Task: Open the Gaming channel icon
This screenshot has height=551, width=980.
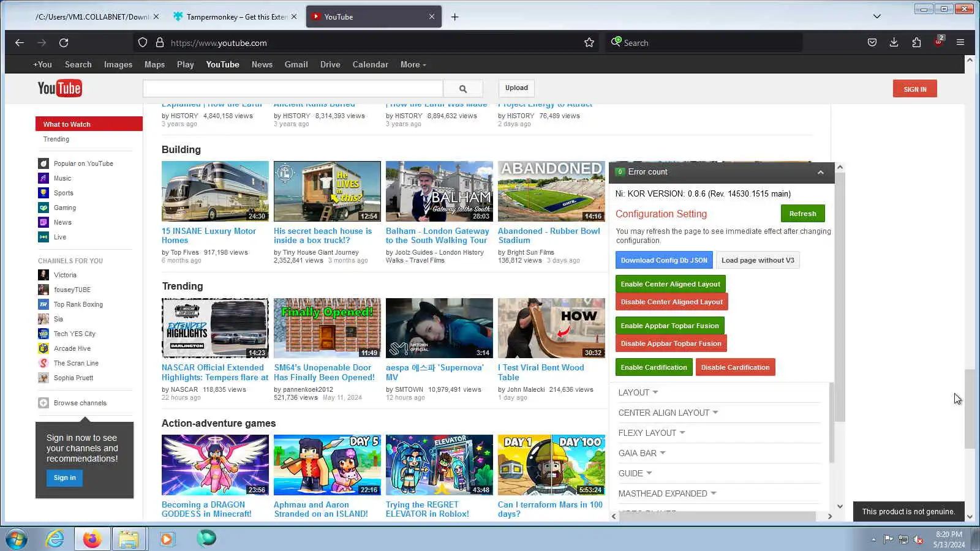Action: [43, 208]
